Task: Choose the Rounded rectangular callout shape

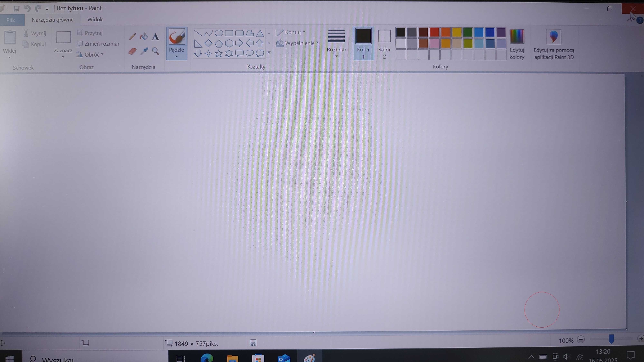Action: tap(239, 53)
